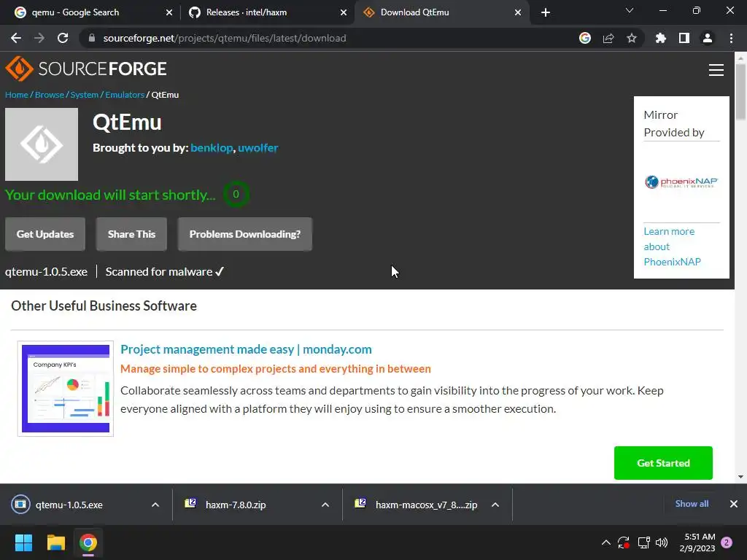
Task: Reload the SourceForge page
Action: coord(63,38)
